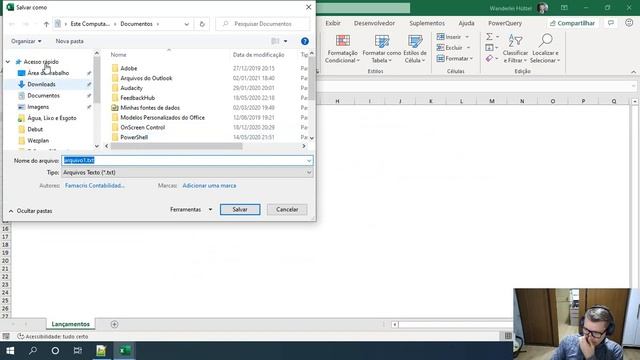This screenshot has width=640, height=360.
Task: Click Formatar cells button in Excel
Action: (454, 59)
